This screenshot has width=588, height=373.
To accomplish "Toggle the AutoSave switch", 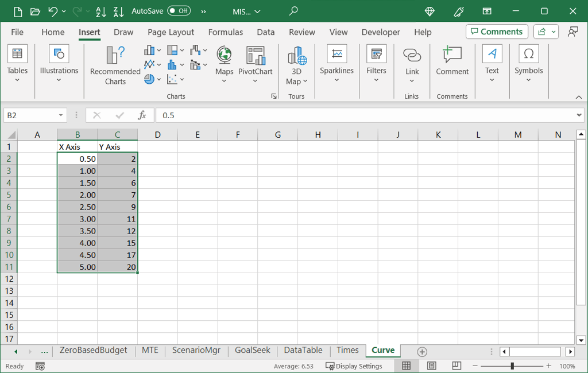I will 179,11.
